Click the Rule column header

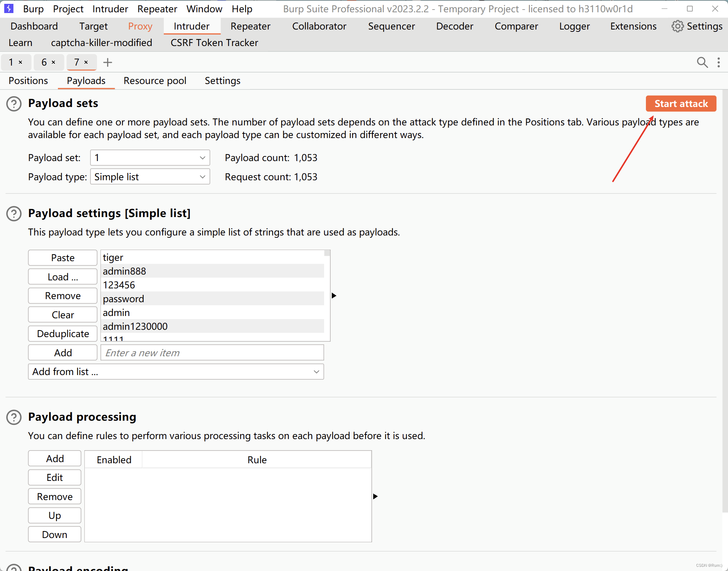pos(257,460)
